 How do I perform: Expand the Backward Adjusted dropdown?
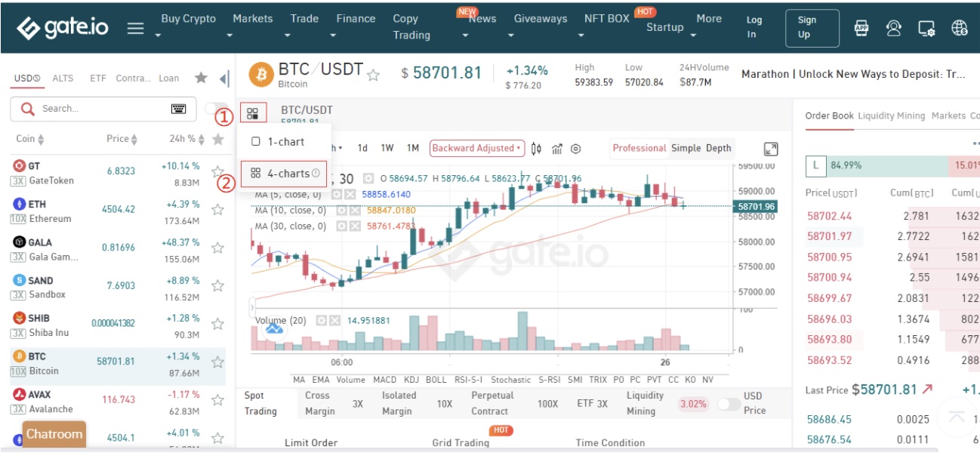477,149
